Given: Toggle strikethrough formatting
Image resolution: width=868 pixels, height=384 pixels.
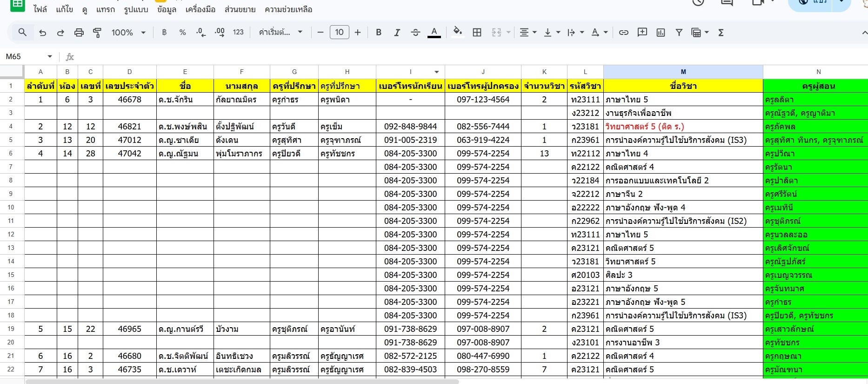Looking at the screenshot, I should click(415, 33).
